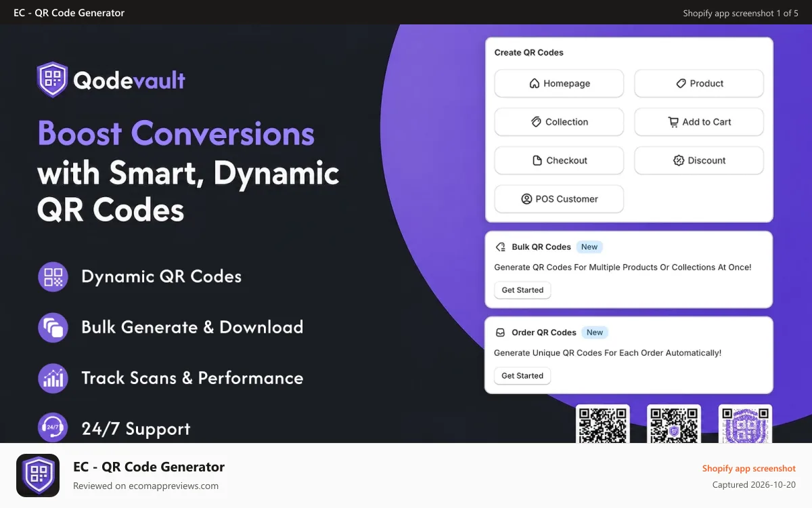The width and height of the screenshot is (812, 508).
Task: Click the Qodevault shield logo icon
Action: [x=52, y=80]
